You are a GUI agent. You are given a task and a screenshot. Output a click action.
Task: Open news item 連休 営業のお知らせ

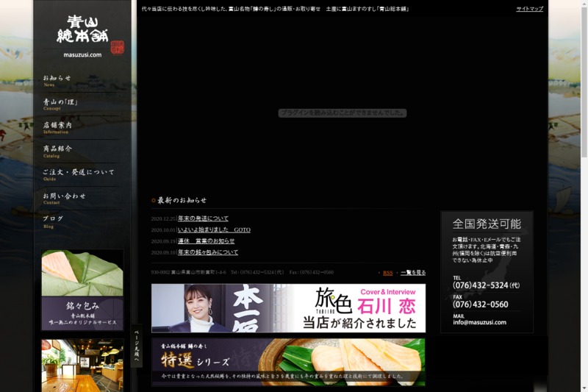[x=206, y=240]
